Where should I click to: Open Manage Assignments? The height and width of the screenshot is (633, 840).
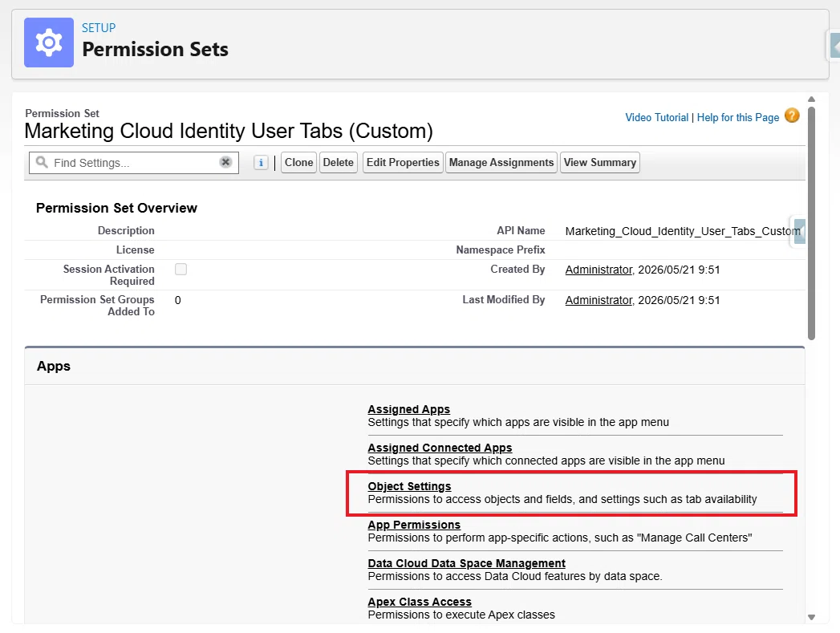coord(501,162)
